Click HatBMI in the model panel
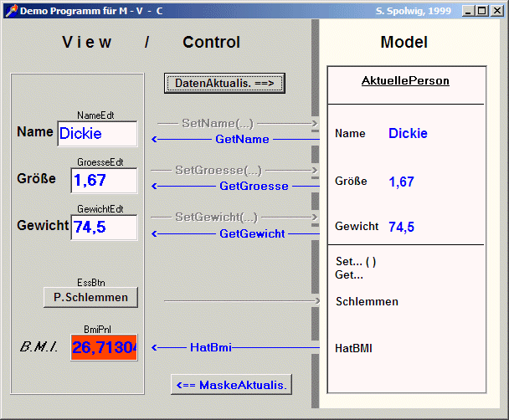Viewport: 509px width, 420px height. point(353,348)
